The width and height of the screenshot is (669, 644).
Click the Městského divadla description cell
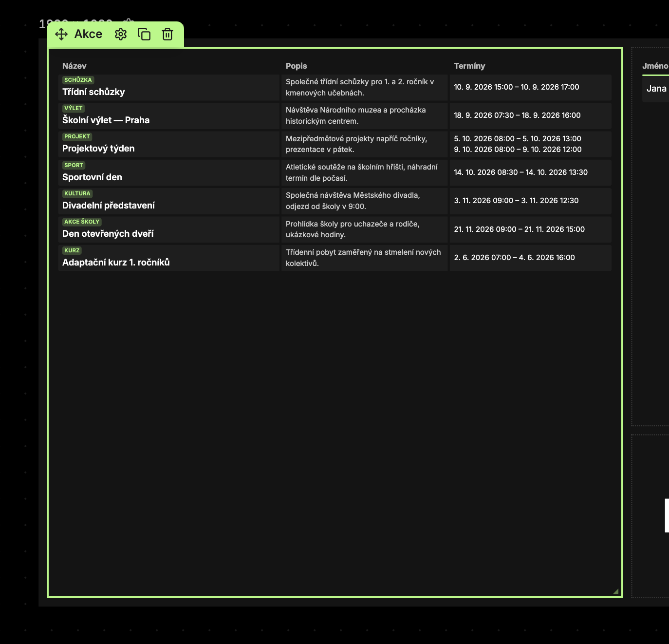[x=364, y=201]
